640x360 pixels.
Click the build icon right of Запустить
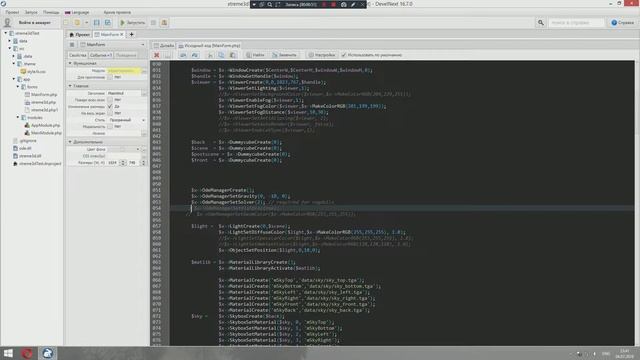[x=164, y=22]
